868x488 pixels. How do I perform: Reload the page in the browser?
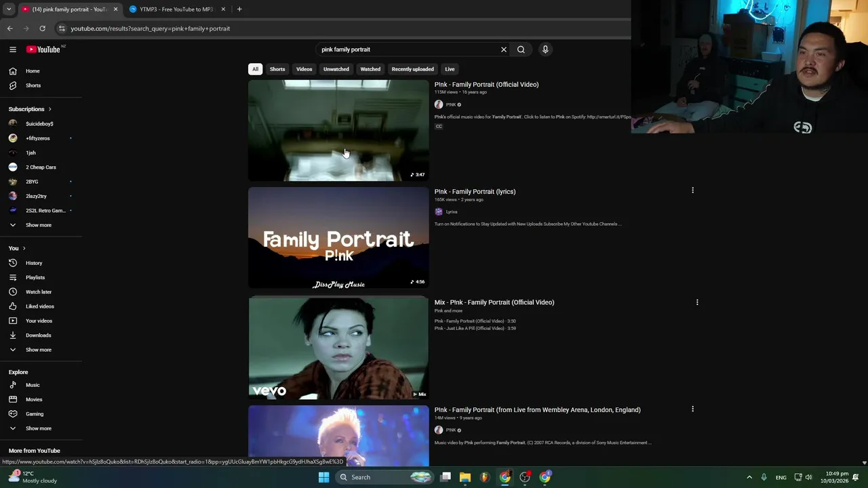point(42,28)
